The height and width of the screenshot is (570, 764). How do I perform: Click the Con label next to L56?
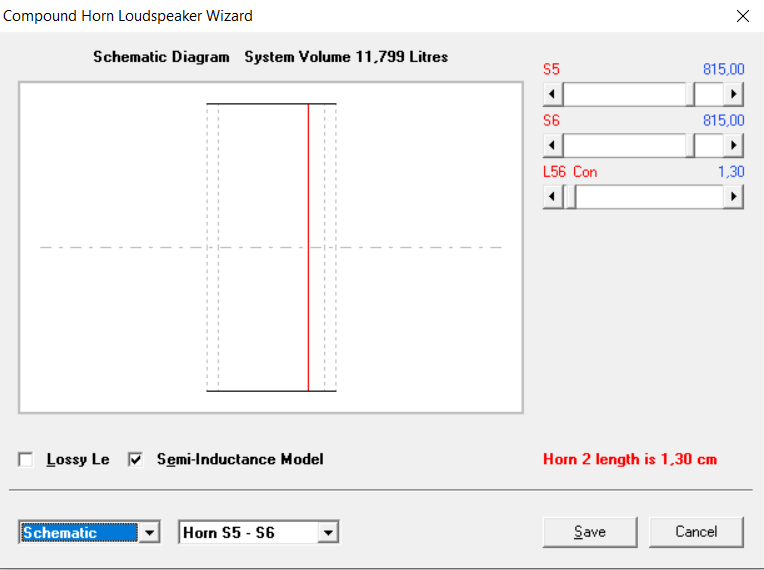(x=585, y=172)
